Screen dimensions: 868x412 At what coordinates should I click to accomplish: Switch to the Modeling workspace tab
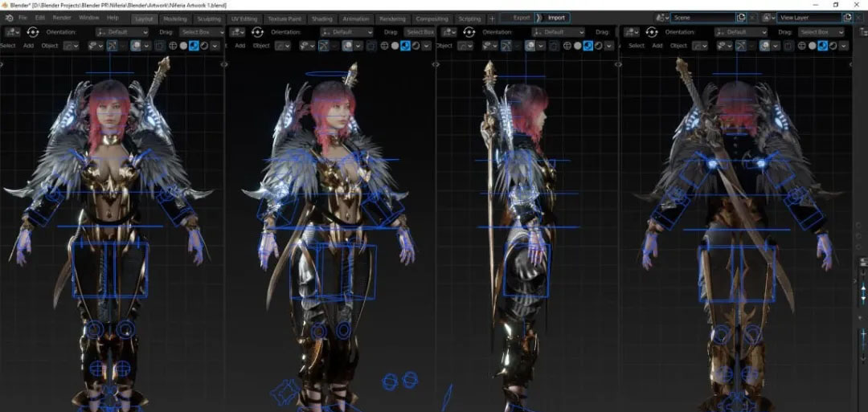(175, 18)
